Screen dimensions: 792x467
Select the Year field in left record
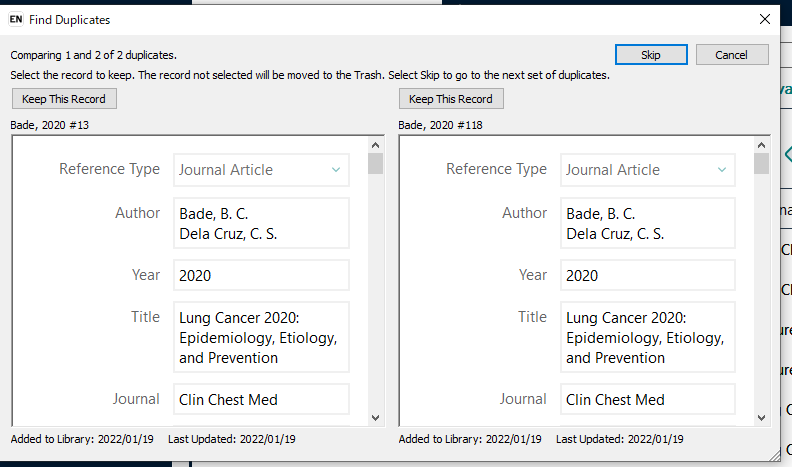[261, 276]
